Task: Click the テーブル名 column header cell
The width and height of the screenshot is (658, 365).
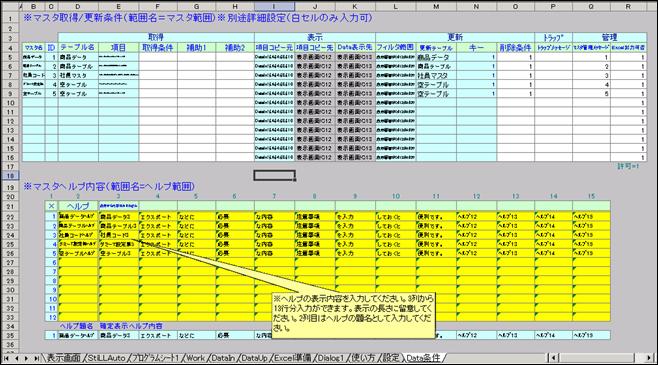Action: coord(78,47)
